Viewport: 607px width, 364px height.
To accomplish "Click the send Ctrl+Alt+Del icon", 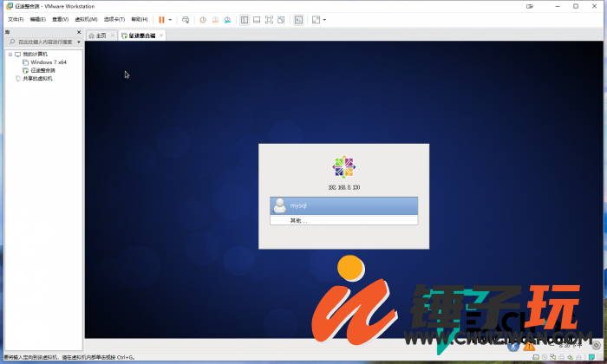I will pyautogui.click(x=186, y=19).
